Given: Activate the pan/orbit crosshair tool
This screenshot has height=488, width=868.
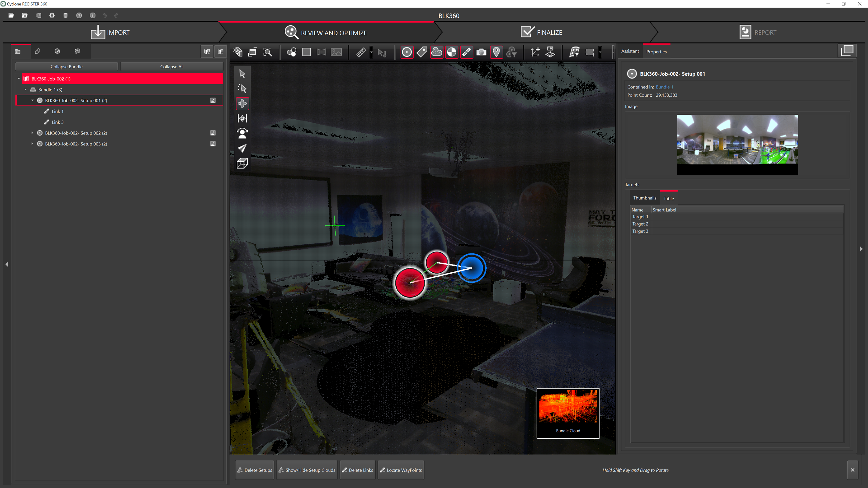Looking at the screenshot, I should coord(242,103).
